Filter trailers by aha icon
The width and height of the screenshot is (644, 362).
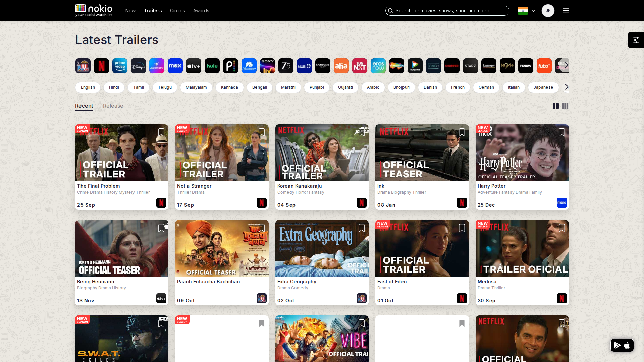[341, 66]
